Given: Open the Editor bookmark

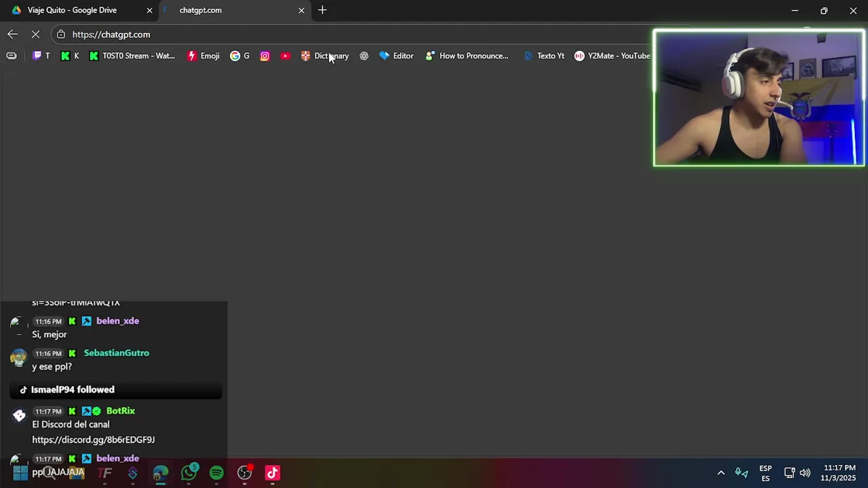Looking at the screenshot, I should (396, 56).
